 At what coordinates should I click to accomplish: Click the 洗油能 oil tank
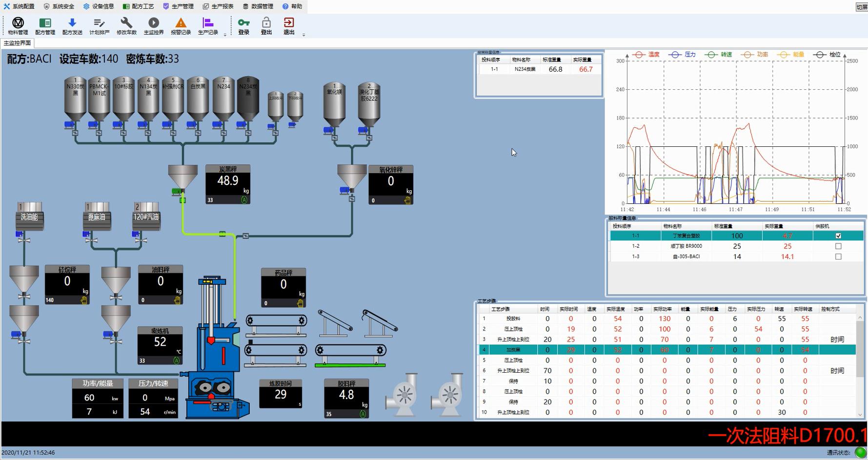tap(30, 217)
